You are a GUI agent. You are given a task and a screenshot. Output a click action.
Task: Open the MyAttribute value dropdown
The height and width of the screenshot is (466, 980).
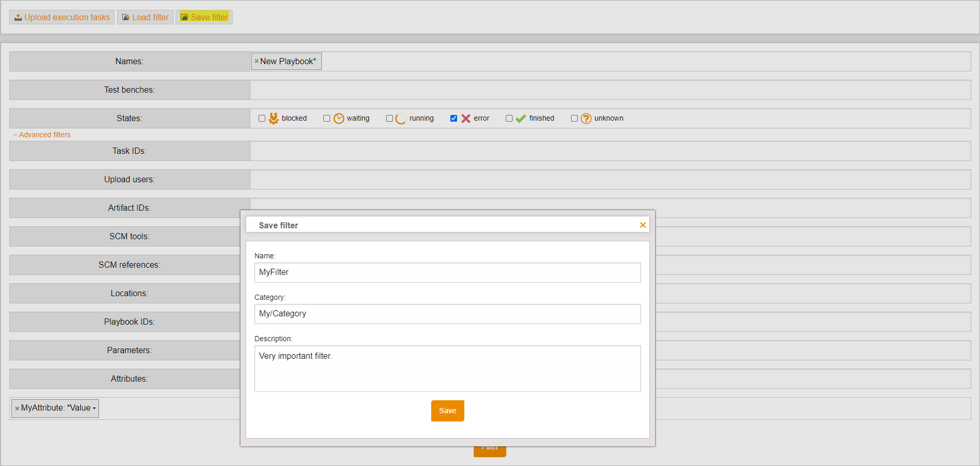pos(93,408)
